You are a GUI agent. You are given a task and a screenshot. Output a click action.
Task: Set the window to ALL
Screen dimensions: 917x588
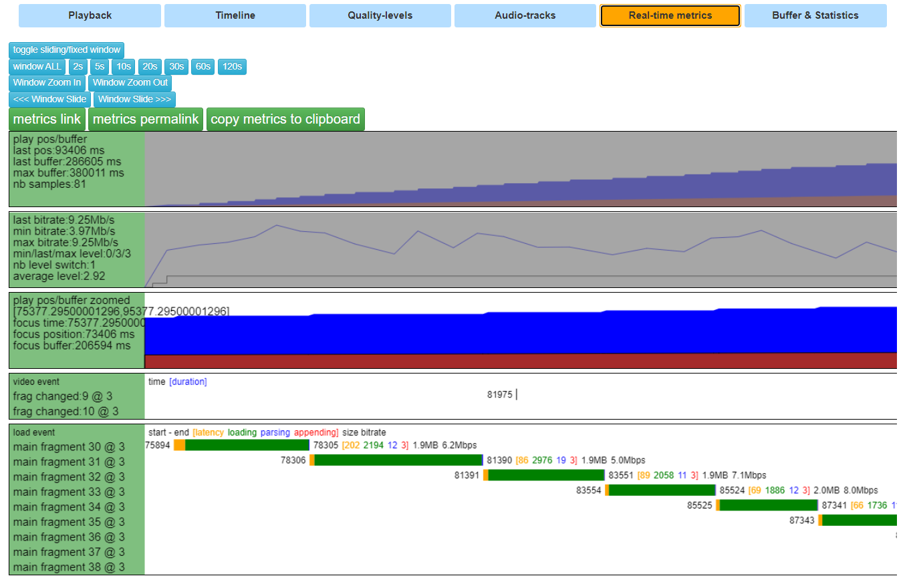(37, 67)
